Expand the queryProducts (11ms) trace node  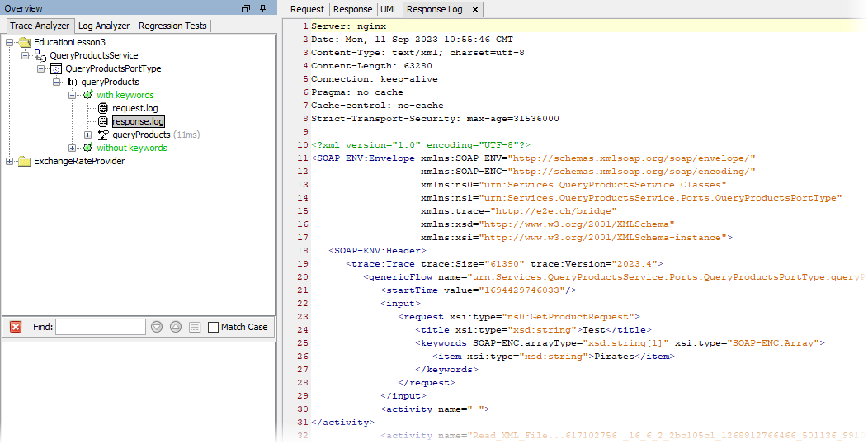(88, 135)
